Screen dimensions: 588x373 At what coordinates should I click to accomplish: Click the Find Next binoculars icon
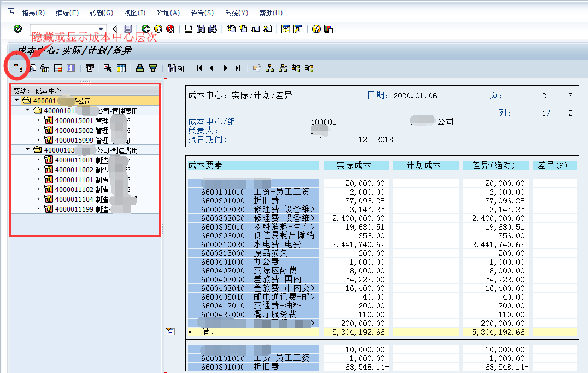pos(213,29)
